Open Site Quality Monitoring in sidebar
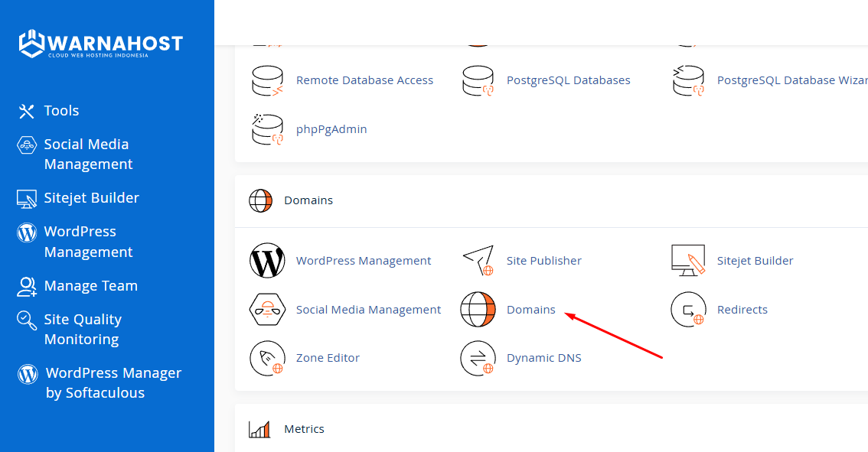Screen dimensions: 868x452 [83, 329]
